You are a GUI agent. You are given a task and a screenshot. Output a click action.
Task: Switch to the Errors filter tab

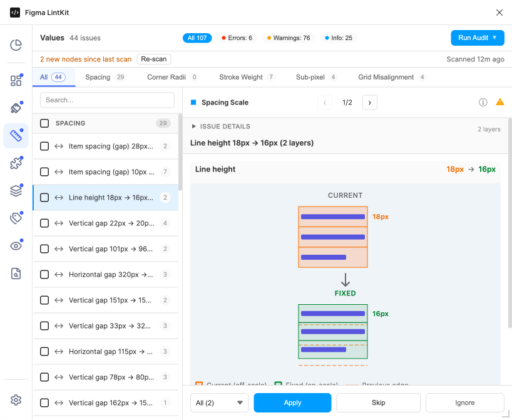[237, 38]
